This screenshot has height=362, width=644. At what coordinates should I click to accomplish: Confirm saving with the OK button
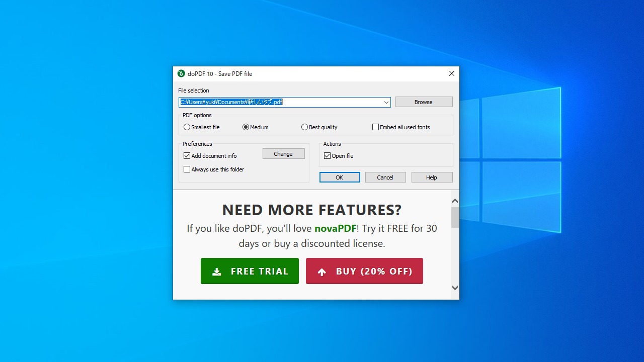340,177
